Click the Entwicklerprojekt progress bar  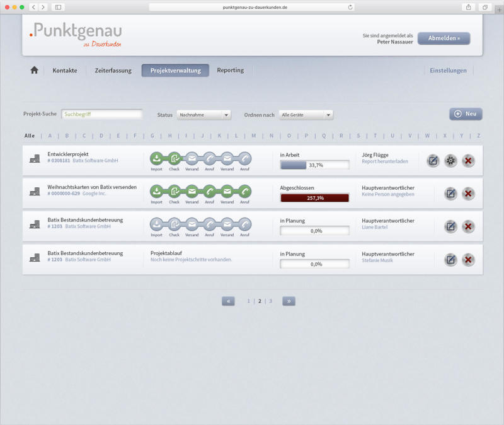(314, 165)
